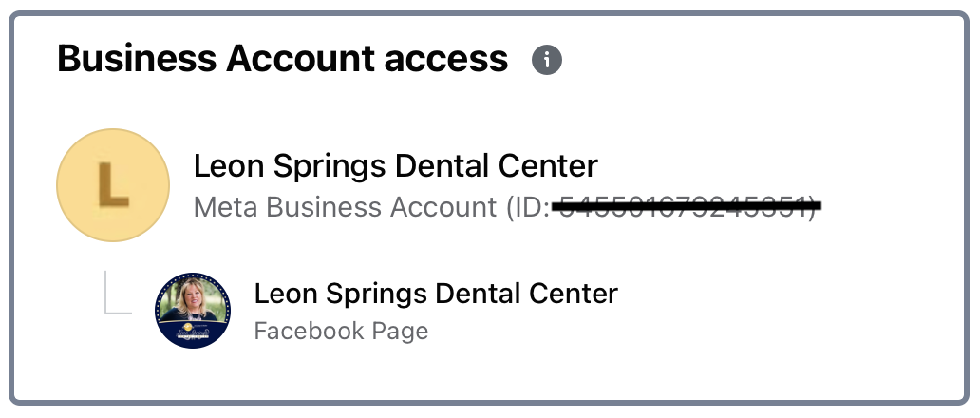This screenshot has width=980, height=418.
Task: Select the letter L inside the yellow avatar
Action: click(113, 185)
